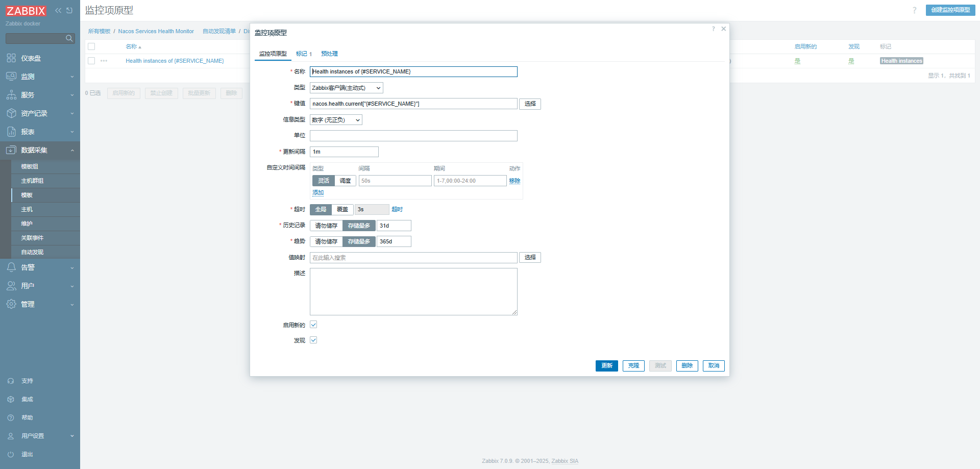The width and height of the screenshot is (980, 469).
Task: Open dialog help question-mark icon
Action: (x=713, y=29)
